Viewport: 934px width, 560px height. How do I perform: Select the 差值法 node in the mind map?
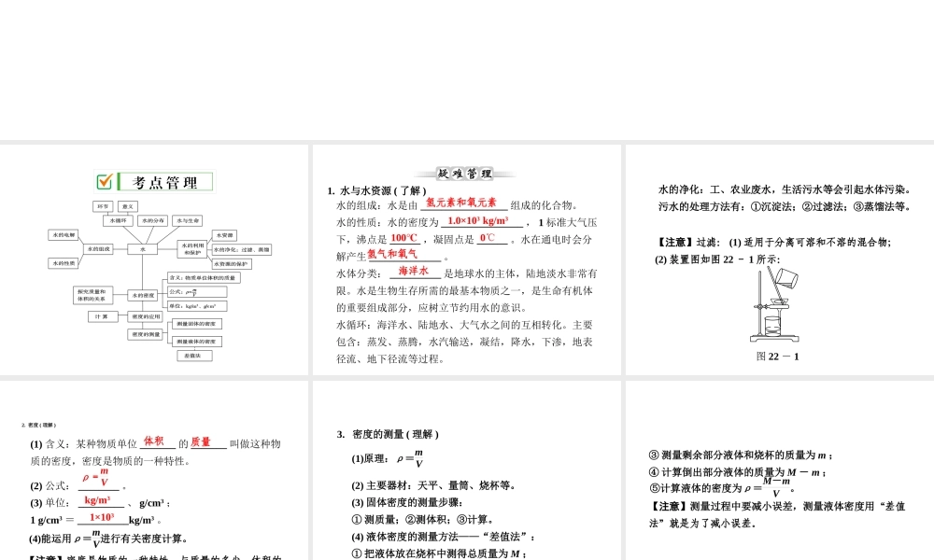194,356
